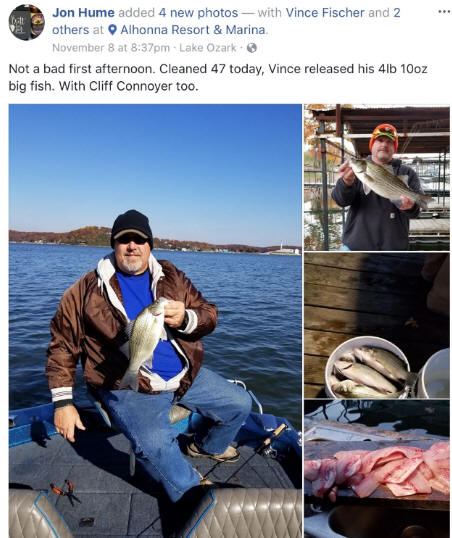Open Alhonna Resort & Marina page
Viewport: 452px width, 538px height.
tap(193, 30)
